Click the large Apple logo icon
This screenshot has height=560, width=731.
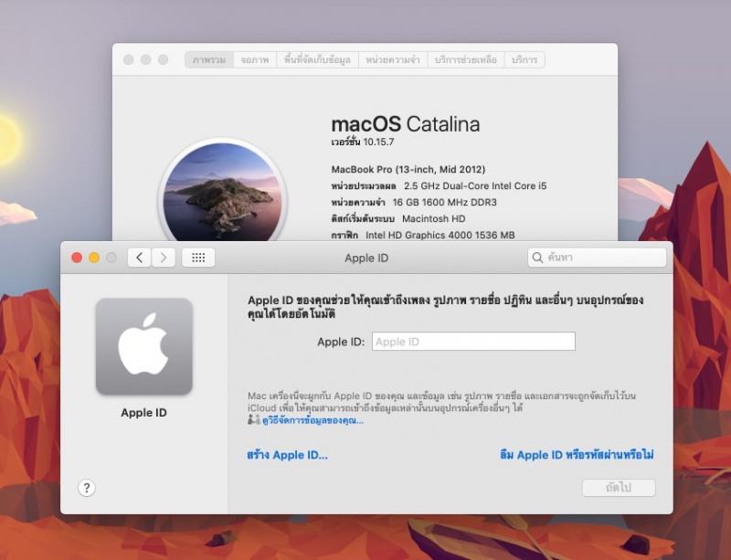[144, 346]
